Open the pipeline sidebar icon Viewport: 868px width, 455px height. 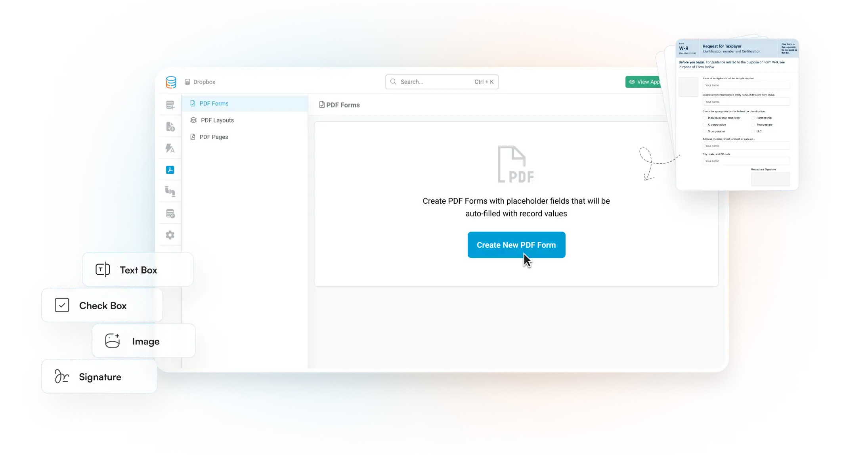tap(170, 192)
